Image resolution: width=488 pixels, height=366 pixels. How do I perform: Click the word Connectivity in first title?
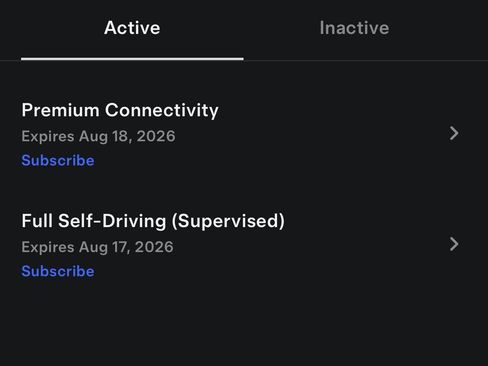point(162,110)
